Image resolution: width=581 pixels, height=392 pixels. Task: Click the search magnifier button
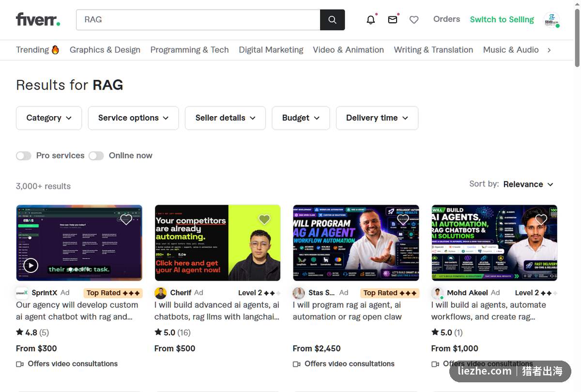pyautogui.click(x=332, y=20)
